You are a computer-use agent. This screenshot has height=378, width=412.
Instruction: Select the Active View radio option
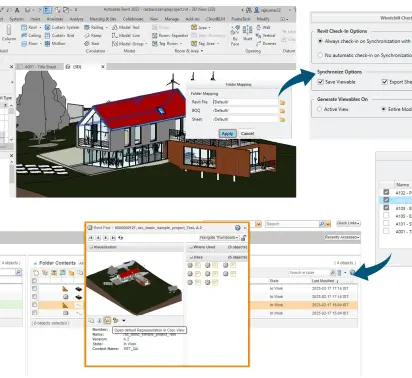point(320,109)
